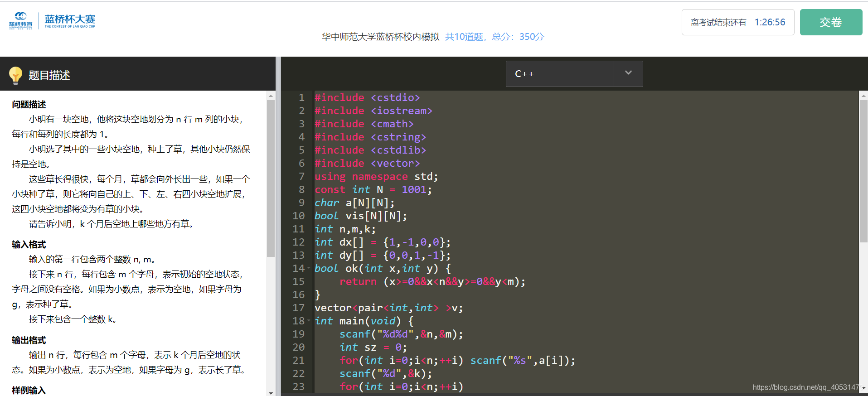Click the vector<pair<int,int> >v; line
This screenshot has height=396, width=868.
389,308
